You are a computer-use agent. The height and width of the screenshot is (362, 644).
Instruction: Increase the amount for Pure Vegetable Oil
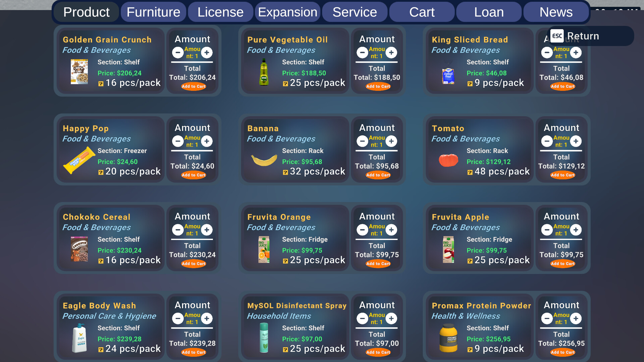coord(391,53)
